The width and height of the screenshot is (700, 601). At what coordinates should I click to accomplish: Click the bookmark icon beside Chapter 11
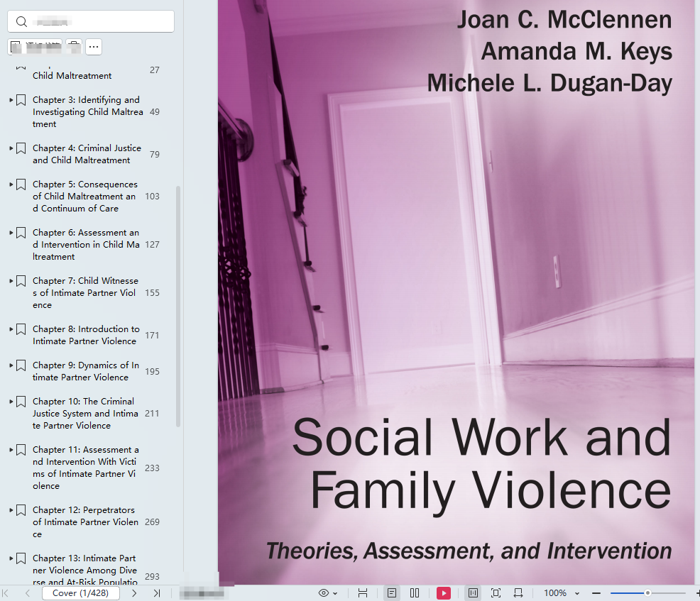click(x=21, y=450)
